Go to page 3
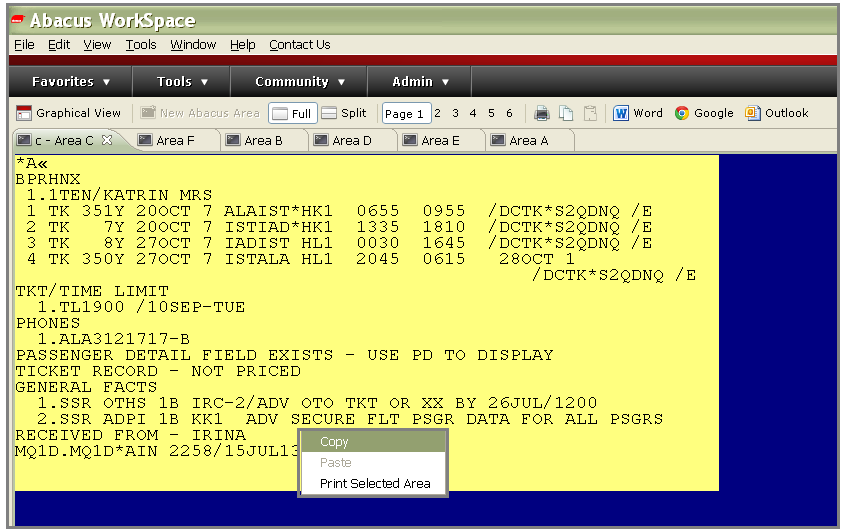This screenshot has width=844, height=532. click(455, 113)
